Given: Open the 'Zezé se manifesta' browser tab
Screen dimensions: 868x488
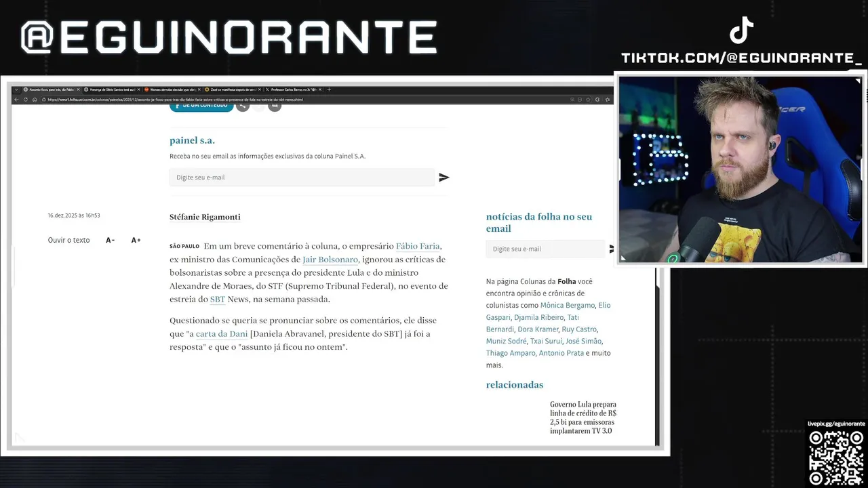Looking at the screenshot, I should [x=233, y=89].
